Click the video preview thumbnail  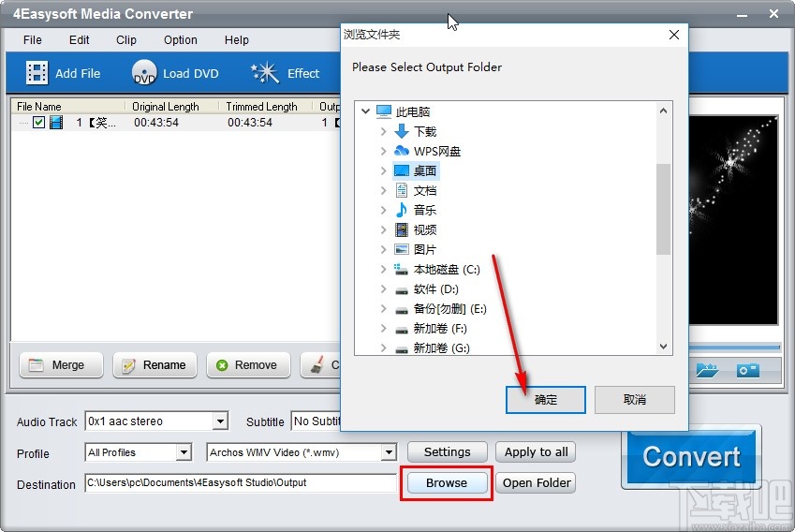point(732,220)
